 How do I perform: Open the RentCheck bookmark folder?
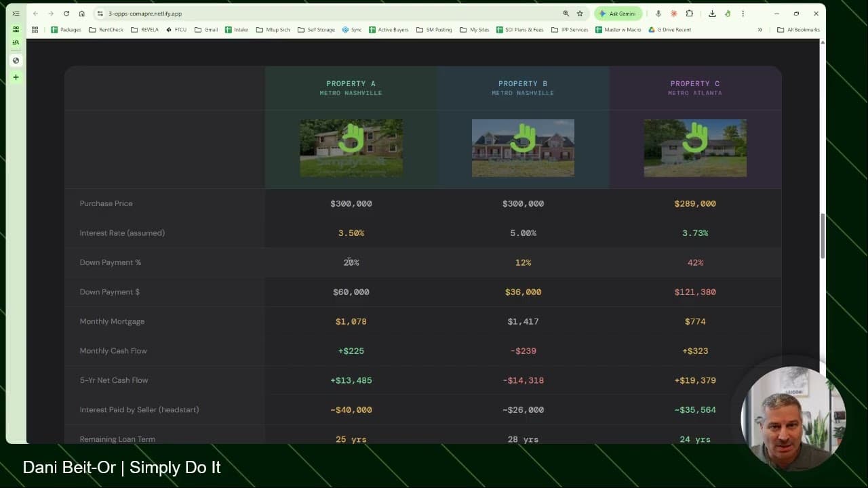coord(106,30)
